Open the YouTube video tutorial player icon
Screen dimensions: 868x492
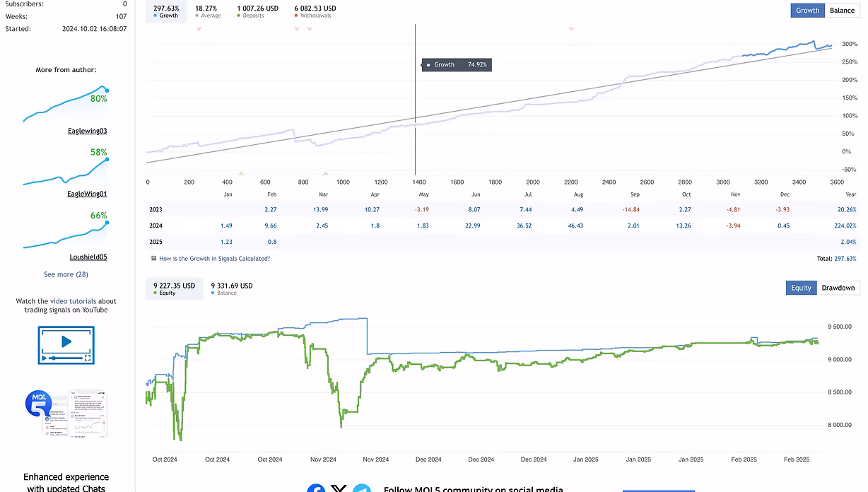[66, 345]
